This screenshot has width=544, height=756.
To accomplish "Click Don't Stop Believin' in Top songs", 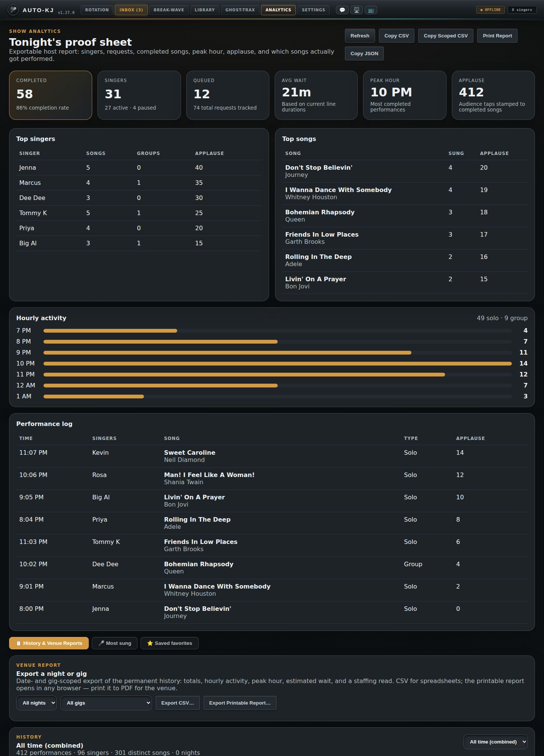I will (319, 168).
